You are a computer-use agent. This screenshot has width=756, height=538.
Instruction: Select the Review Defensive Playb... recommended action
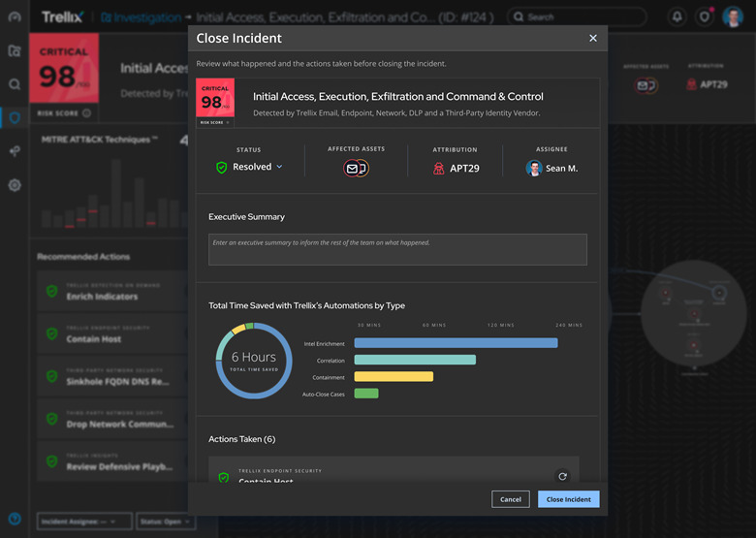pyautogui.click(x=112, y=461)
